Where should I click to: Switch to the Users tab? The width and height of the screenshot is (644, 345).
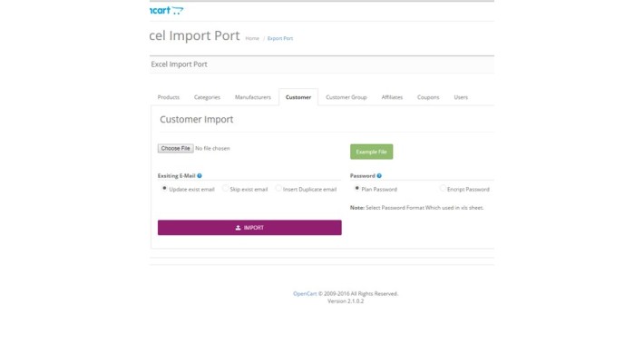coord(461,97)
